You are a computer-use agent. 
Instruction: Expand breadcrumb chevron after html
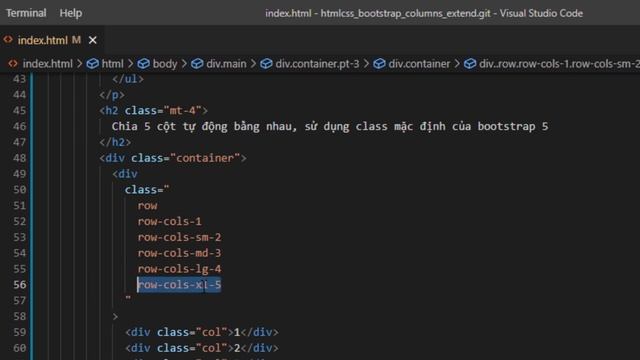click(130, 64)
